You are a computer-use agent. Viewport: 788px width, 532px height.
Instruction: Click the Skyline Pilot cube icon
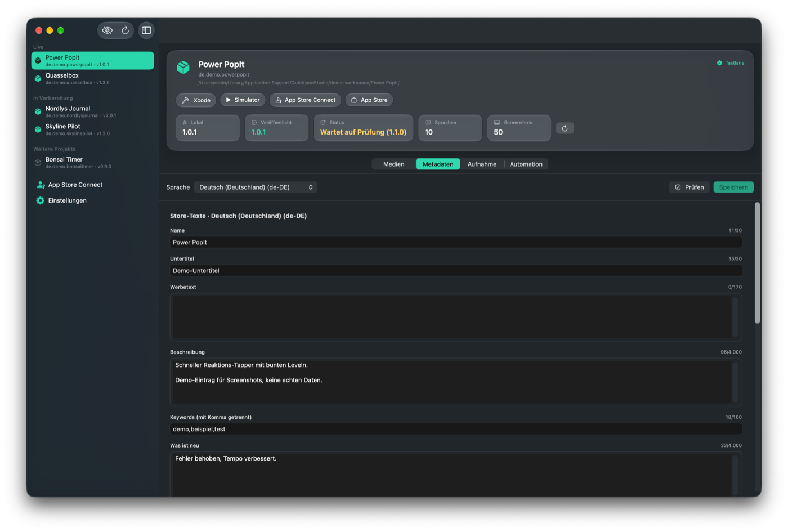38,129
